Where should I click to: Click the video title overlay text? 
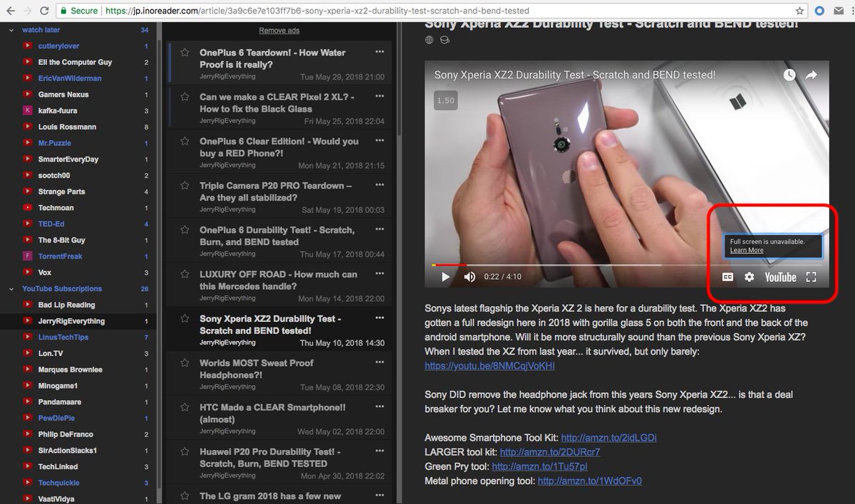(575, 75)
